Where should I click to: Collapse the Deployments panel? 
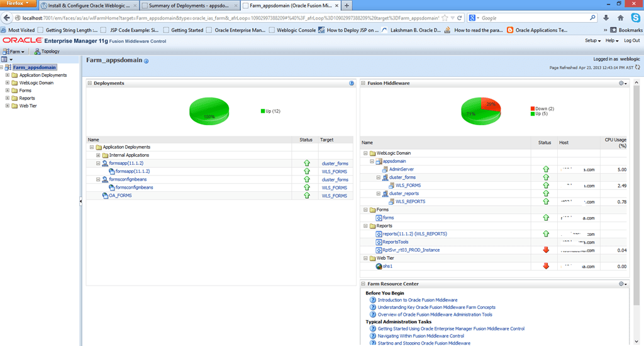(x=89, y=83)
